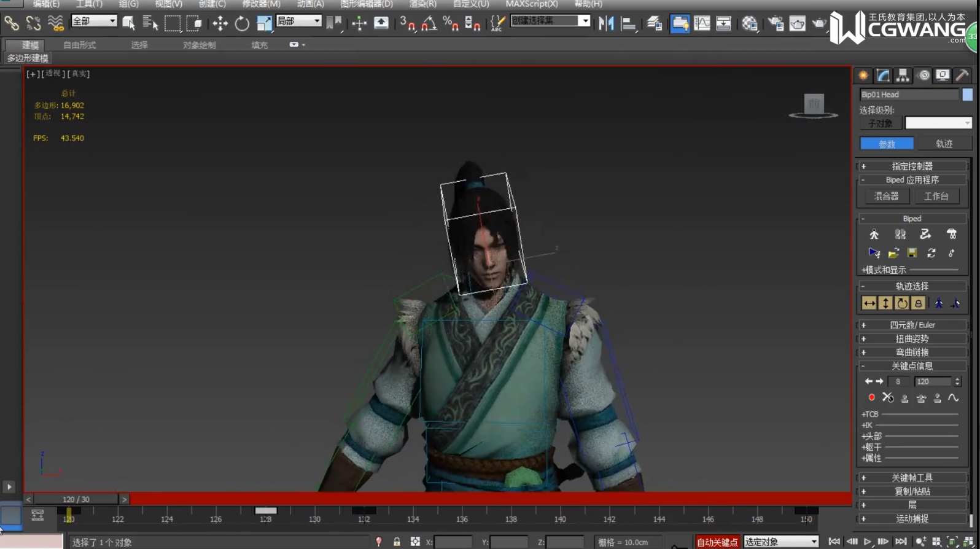Activate the Select and Scale tool
The image size is (980, 549).
[264, 23]
